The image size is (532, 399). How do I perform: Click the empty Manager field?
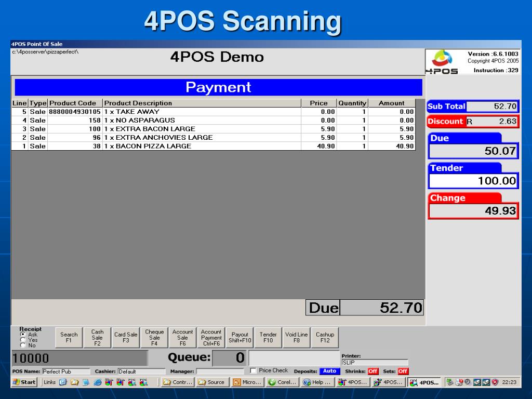(220, 371)
